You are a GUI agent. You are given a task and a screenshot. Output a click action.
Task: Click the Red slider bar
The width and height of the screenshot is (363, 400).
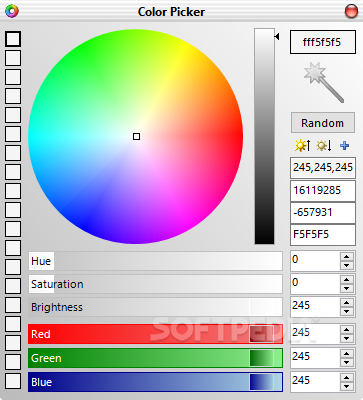(155, 334)
